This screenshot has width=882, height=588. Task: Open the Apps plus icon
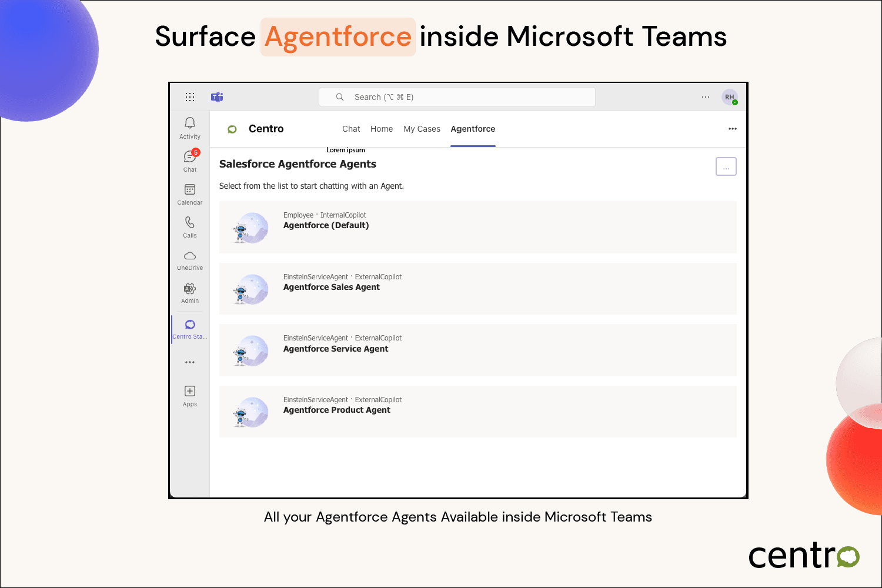(190, 391)
